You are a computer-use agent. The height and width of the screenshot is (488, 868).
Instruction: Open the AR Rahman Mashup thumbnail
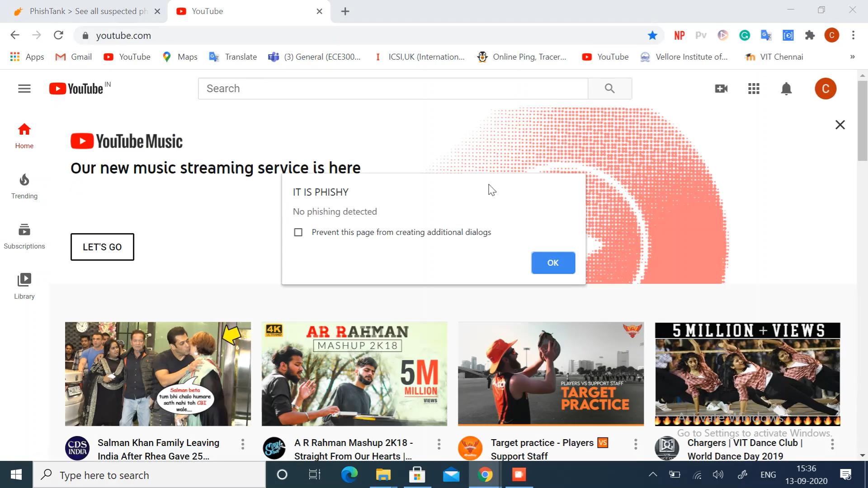(x=354, y=374)
